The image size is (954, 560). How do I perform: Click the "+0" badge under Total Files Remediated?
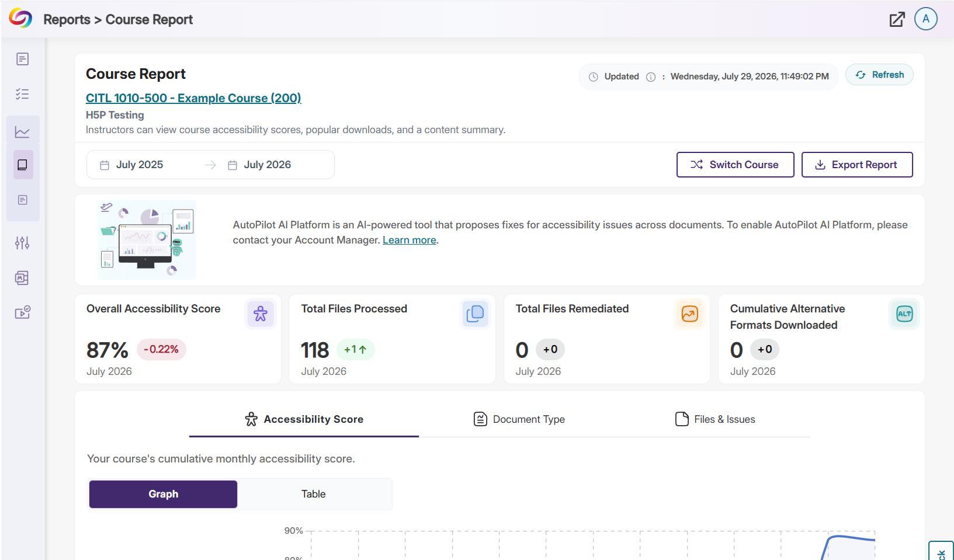tap(550, 349)
